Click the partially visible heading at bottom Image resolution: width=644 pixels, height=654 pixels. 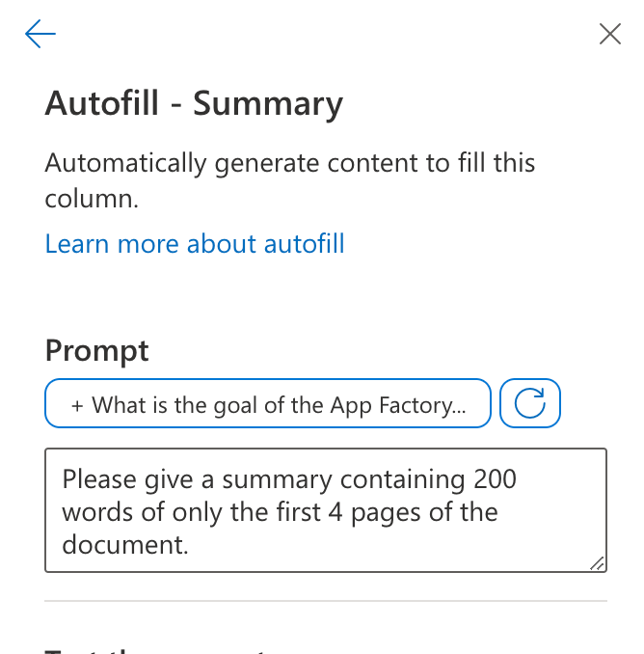154,650
